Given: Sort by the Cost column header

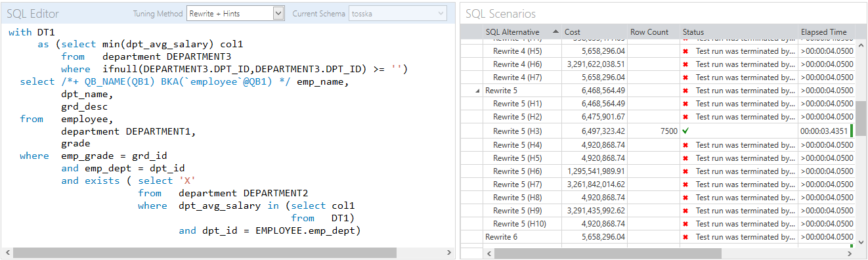Looking at the screenshot, I should [x=595, y=32].
